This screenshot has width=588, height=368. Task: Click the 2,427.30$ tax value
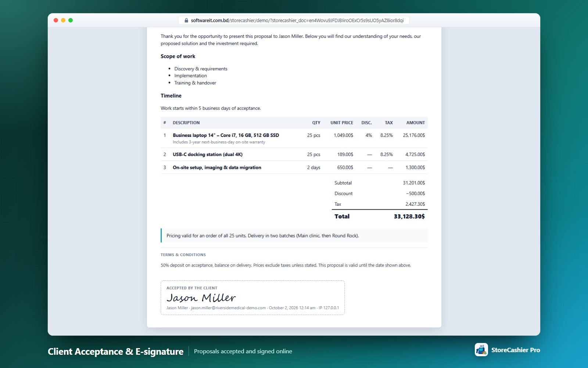415,204
